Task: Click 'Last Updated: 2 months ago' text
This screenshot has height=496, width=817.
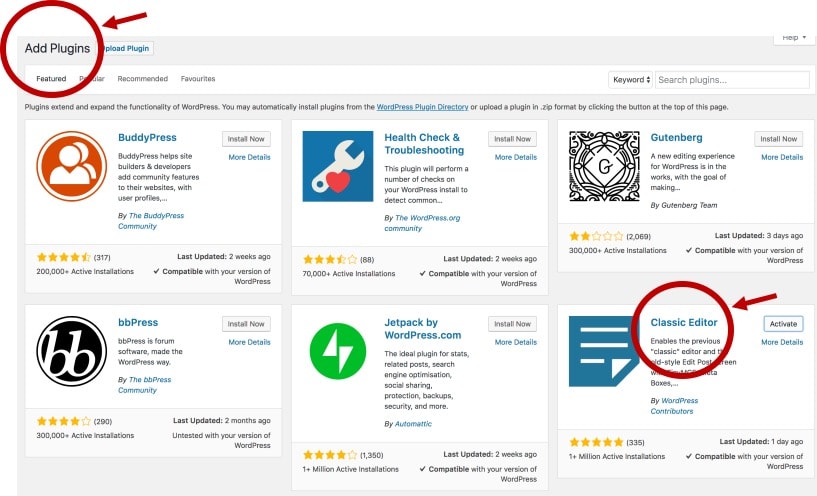Action: tap(222, 420)
